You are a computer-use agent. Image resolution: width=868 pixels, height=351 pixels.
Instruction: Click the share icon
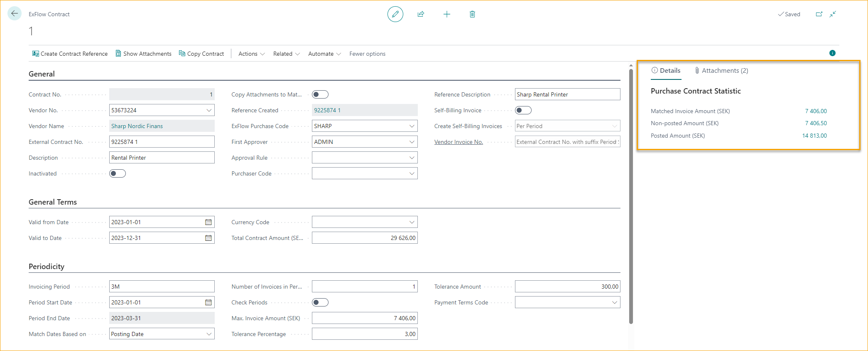point(421,14)
